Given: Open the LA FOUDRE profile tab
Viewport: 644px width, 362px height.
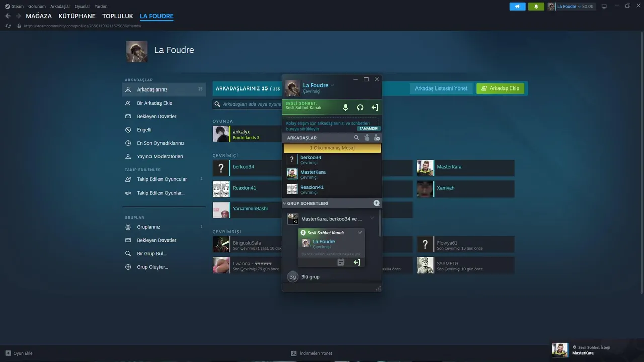Looking at the screenshot, I should tap(156, 16).
